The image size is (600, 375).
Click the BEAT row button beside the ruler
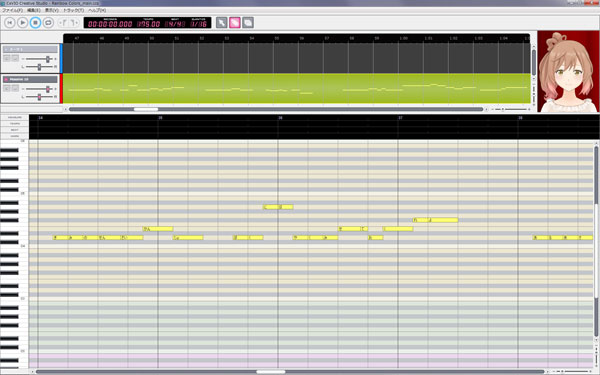[15, 130]
